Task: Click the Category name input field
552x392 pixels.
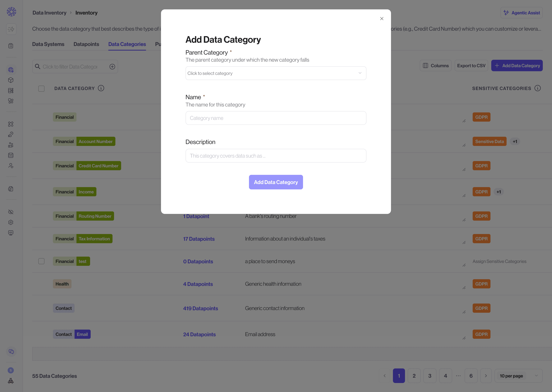Action: point(276,118)
